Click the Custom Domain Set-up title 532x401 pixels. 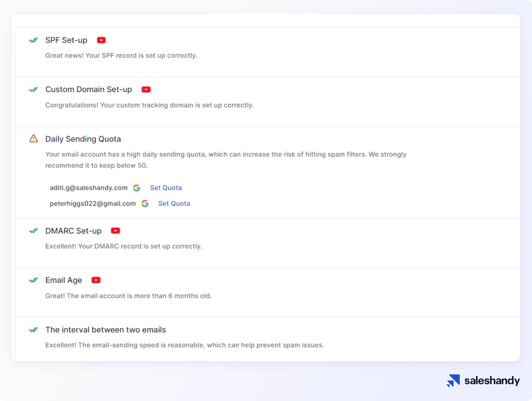[x=89, y=89]
